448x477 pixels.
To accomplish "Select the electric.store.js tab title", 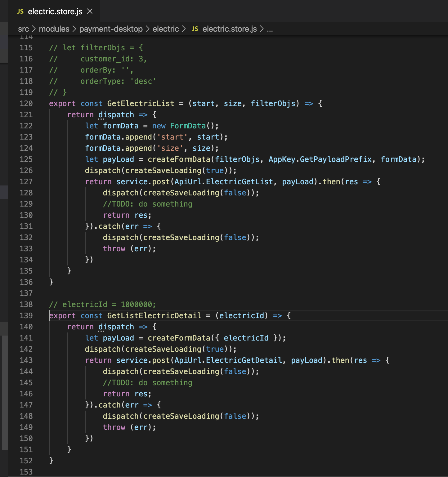I will click(x=55, y=11).
